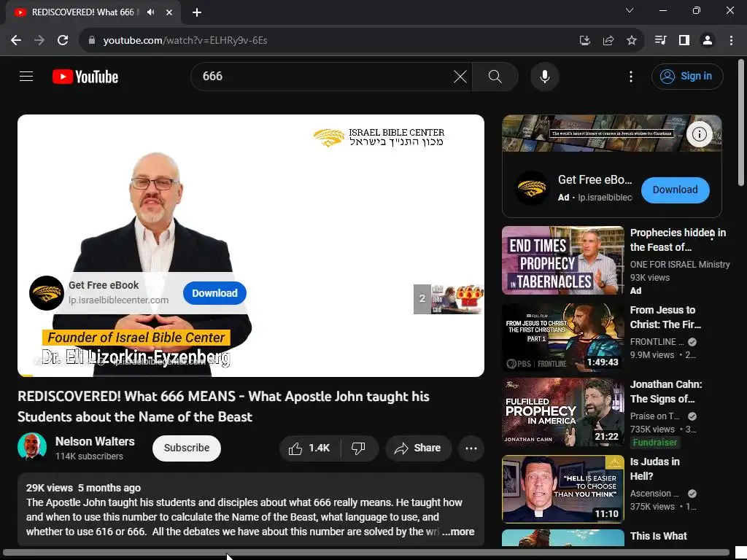This screenshot has width=747, height=560.
Task: Go to YouTube home via logo
Action: tap(85, 77)
